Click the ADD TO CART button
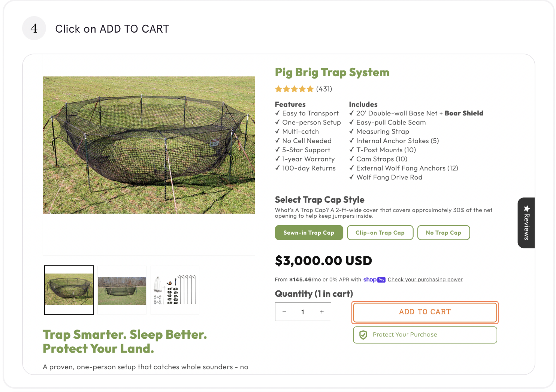 425,312
